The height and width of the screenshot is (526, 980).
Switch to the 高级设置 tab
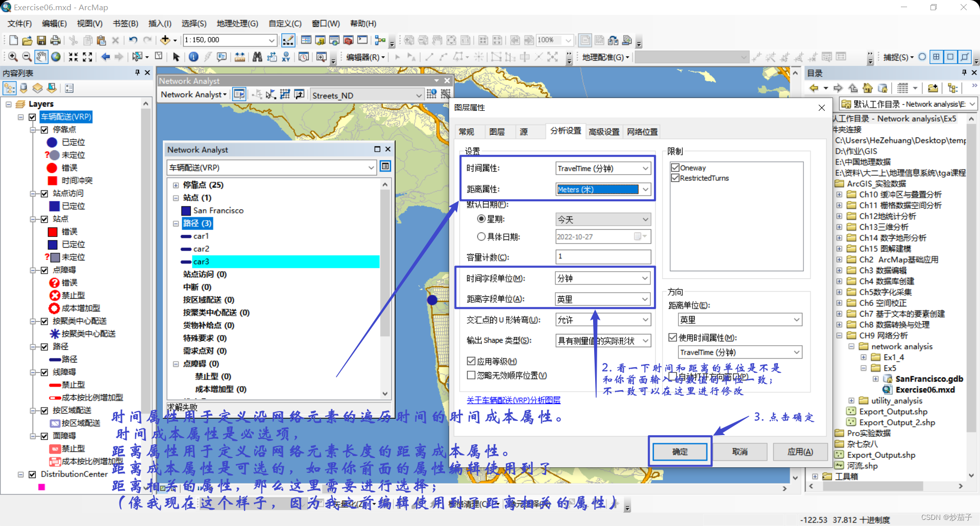[604, 131]
